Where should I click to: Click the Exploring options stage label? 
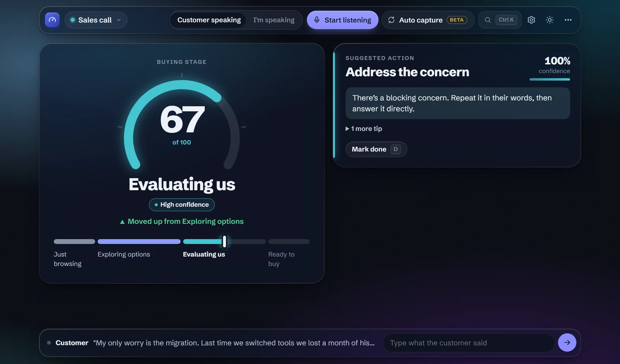pos(124,254)
